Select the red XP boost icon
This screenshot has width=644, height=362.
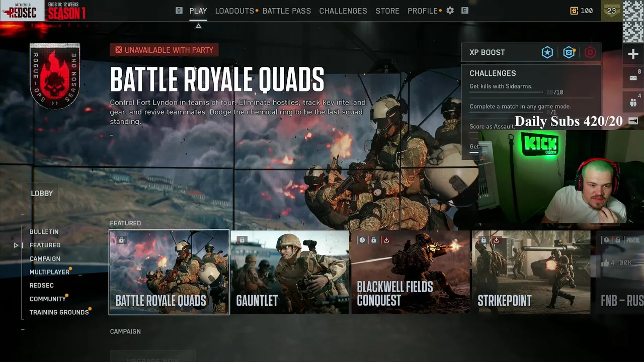click(x=590, y=52)
